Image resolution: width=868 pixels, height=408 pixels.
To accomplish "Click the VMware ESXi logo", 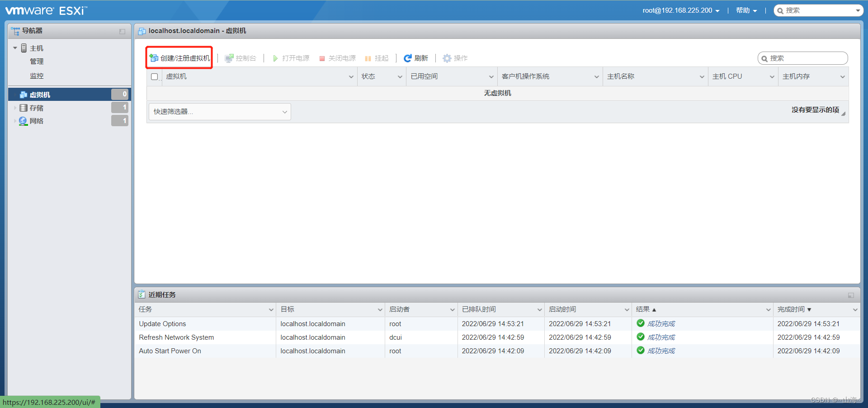I will coord(46,10).
